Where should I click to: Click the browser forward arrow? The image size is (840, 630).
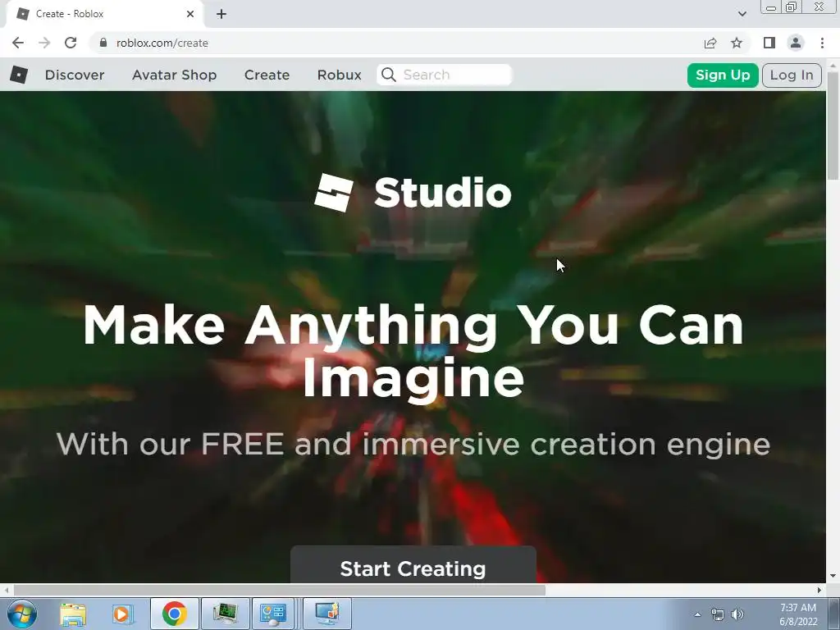tap(44, 43)
